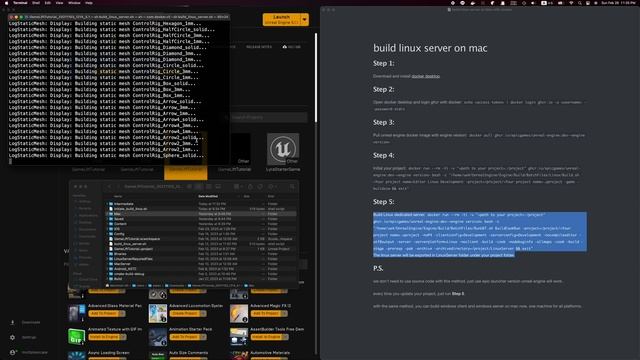Select the LyraStarterGame project thumbnail

(x=282, y=149)
